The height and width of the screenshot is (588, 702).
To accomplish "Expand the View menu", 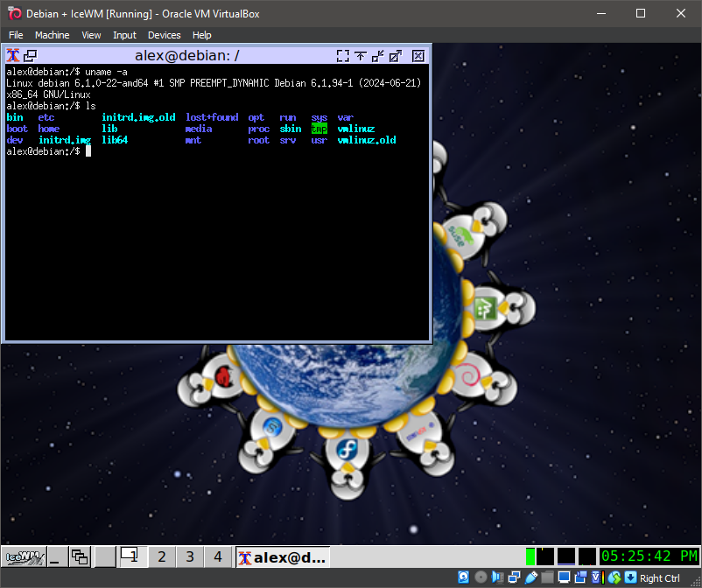I will [x=91, y=35].
